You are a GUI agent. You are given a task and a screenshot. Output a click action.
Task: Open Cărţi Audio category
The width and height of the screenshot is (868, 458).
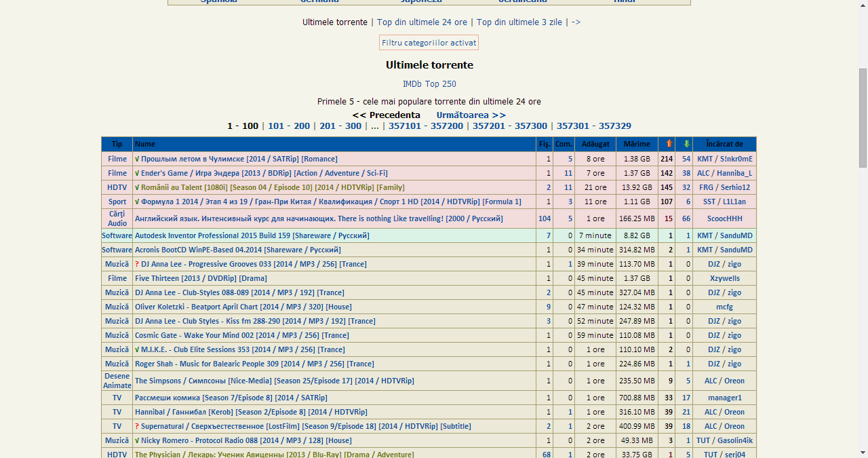click(117, 218)
